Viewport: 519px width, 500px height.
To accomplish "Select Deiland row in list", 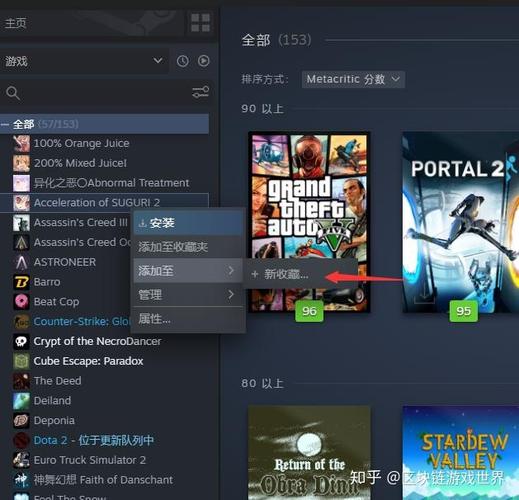I will [104, 401].
